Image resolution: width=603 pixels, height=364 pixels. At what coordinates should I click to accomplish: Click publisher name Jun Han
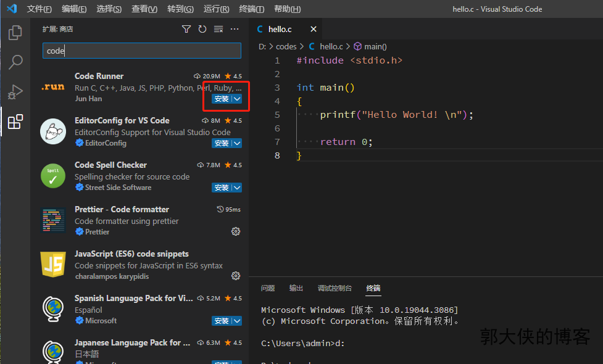pos(88,99)
